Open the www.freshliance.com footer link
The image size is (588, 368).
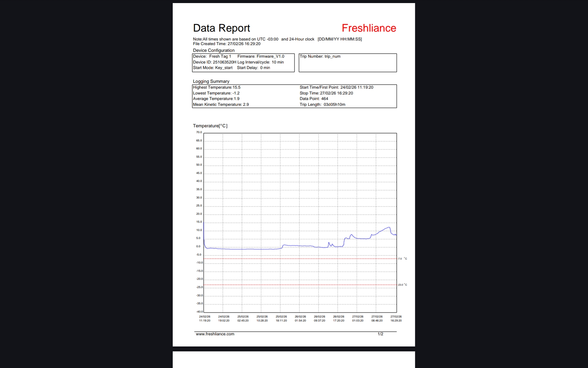click(x=215, y=334)
